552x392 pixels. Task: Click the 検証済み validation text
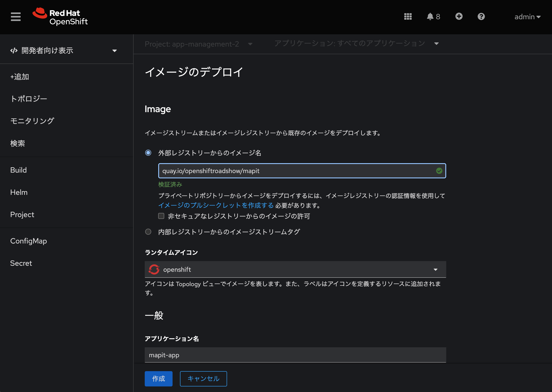[x=170, y=184]
